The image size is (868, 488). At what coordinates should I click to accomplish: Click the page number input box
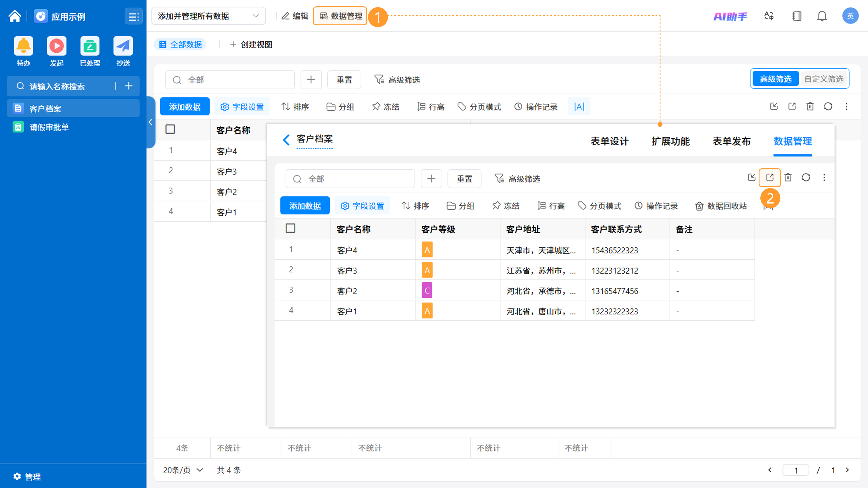[796, 470]
